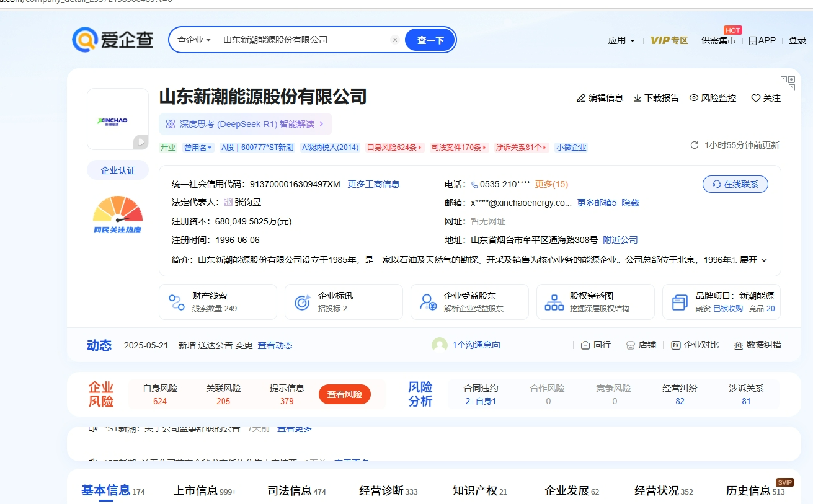Viewport: 813px width, 504px height.
Task: Click the 品牌项目 card icon
Action: (680, 303)
